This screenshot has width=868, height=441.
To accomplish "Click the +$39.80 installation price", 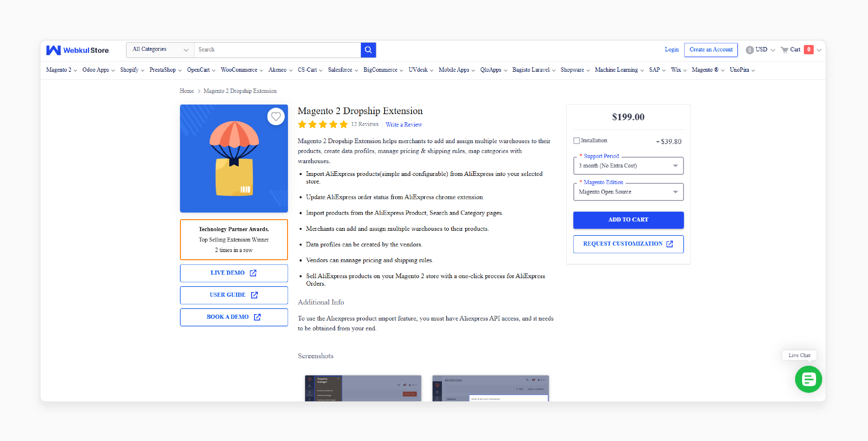I will click(669, 142).
